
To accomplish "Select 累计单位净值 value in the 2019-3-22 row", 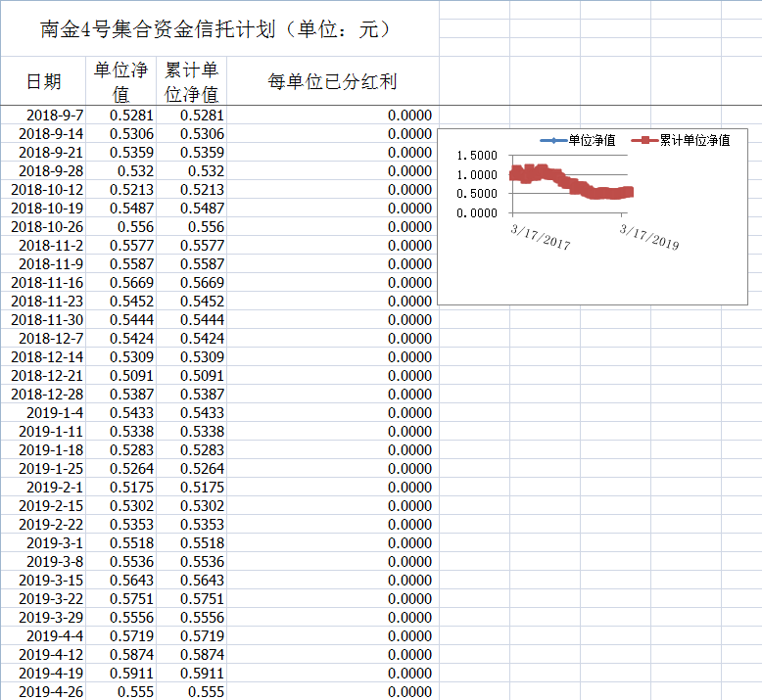I will [191, 598].
